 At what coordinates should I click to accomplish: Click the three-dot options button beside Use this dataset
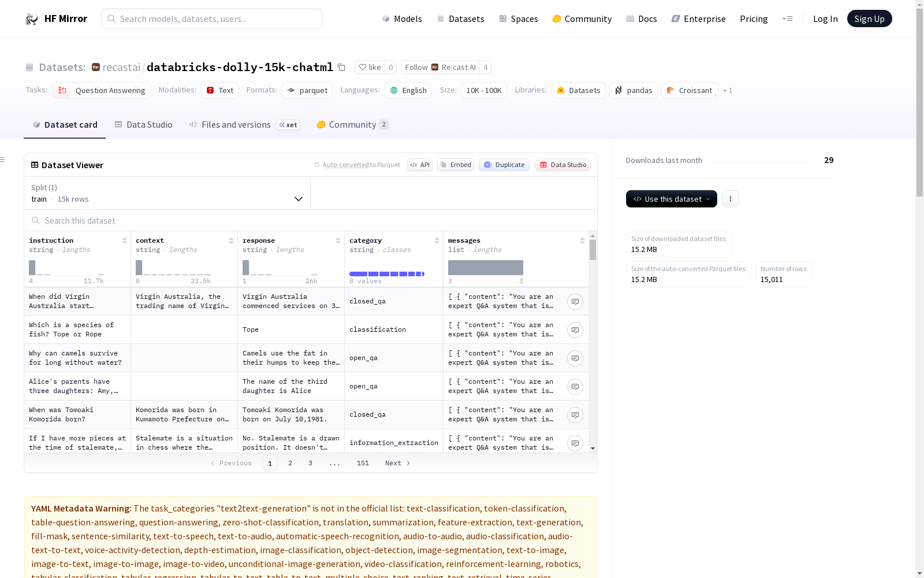(731, 199)
